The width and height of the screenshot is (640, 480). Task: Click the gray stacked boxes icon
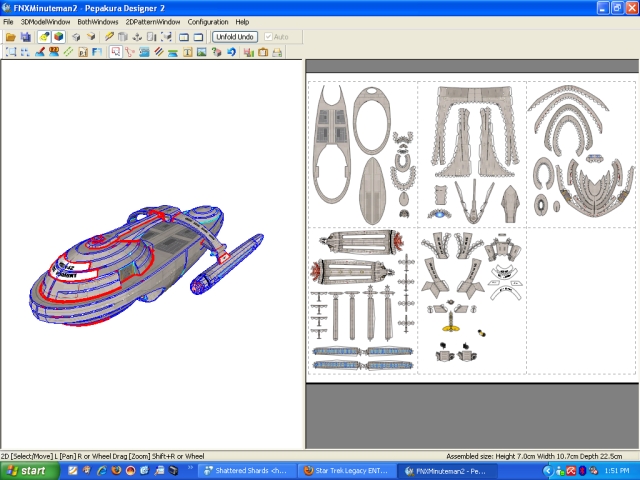pos(122,37)
